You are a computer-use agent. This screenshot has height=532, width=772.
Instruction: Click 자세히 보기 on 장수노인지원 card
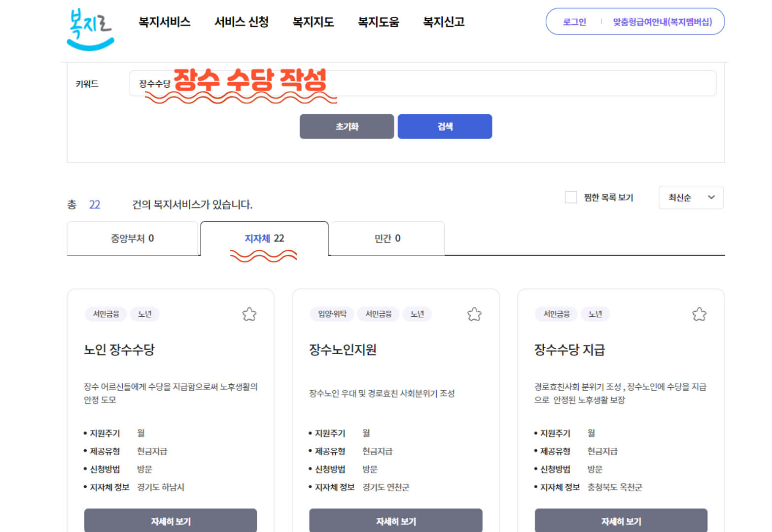(395, 521)
